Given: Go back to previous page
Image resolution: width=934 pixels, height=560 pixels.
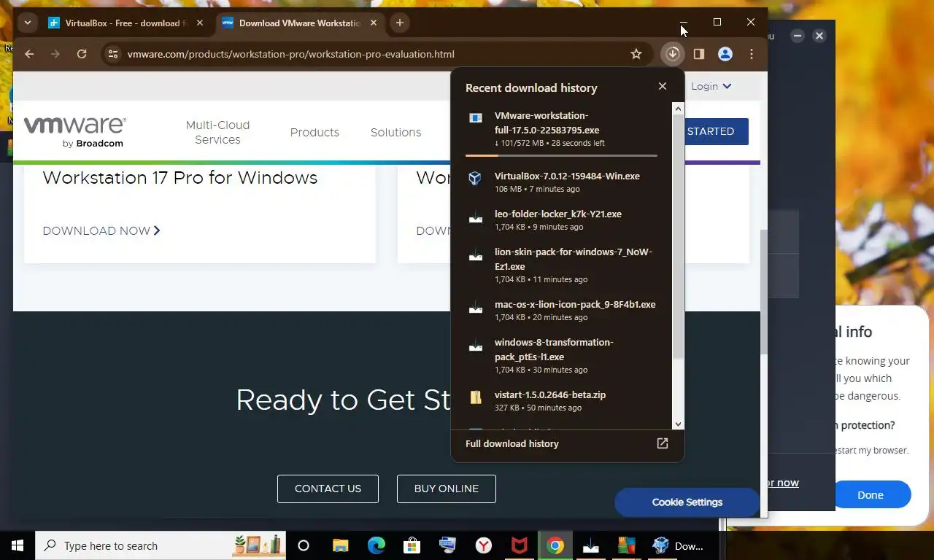Looking at the screenshot, I should pyautogui.click(x=29, y=54).
